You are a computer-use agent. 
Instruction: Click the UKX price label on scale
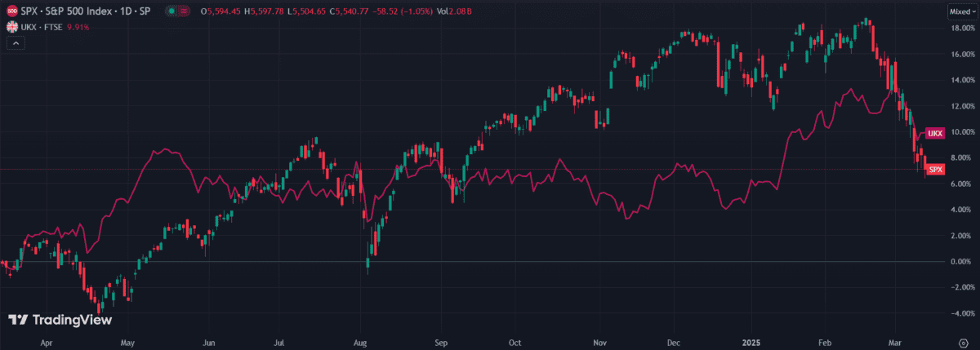pyautogui.click(x=936, y=133)
